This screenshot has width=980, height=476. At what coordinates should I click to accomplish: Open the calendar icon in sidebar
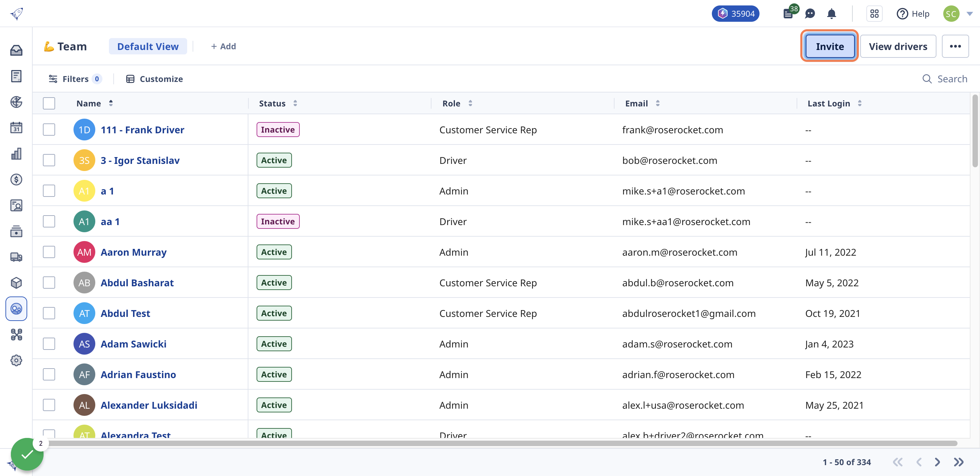(x=16, y=128)
